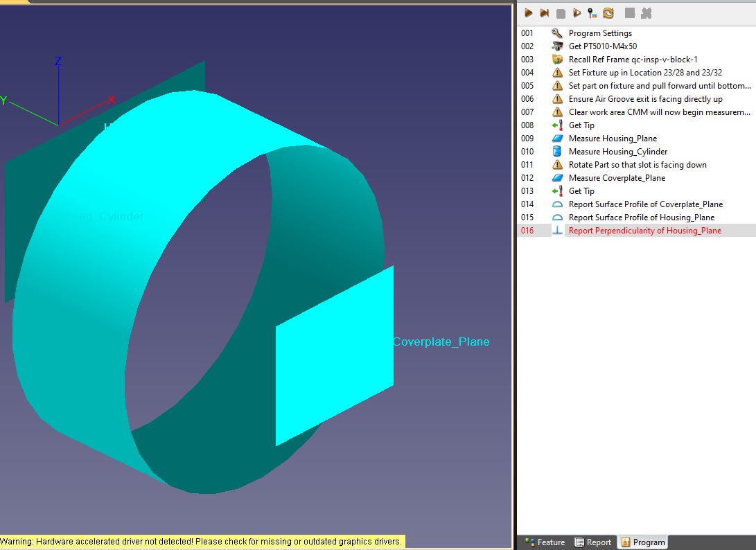Click the Coverplate_Plane label in 3D view
756x550 pixels.
[441, 341]
